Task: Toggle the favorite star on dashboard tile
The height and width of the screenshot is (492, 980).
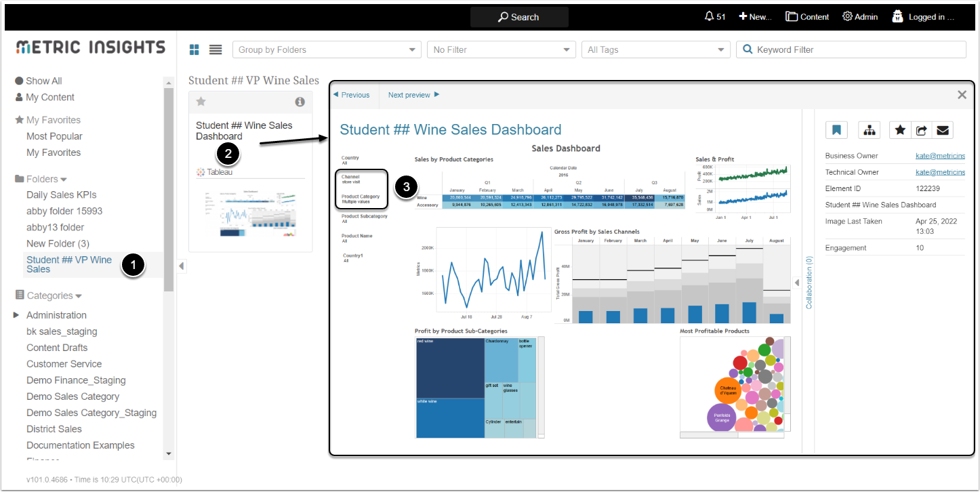Action: (x=201, y=102)
